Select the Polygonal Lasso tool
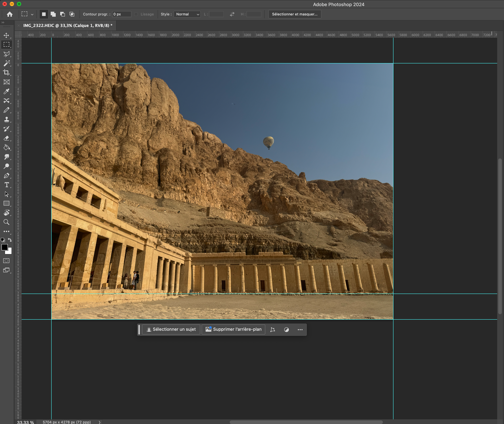The image size is (504, 424). 6,54
